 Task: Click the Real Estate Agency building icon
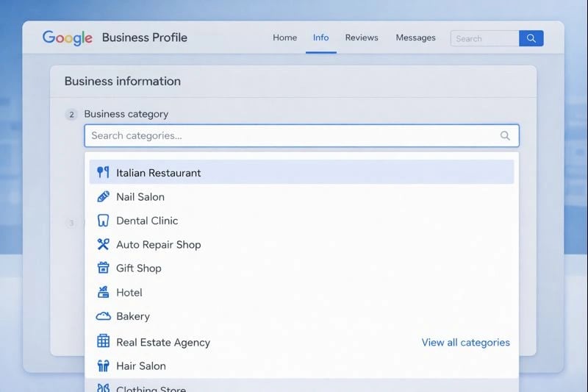[x=103, y=341]
